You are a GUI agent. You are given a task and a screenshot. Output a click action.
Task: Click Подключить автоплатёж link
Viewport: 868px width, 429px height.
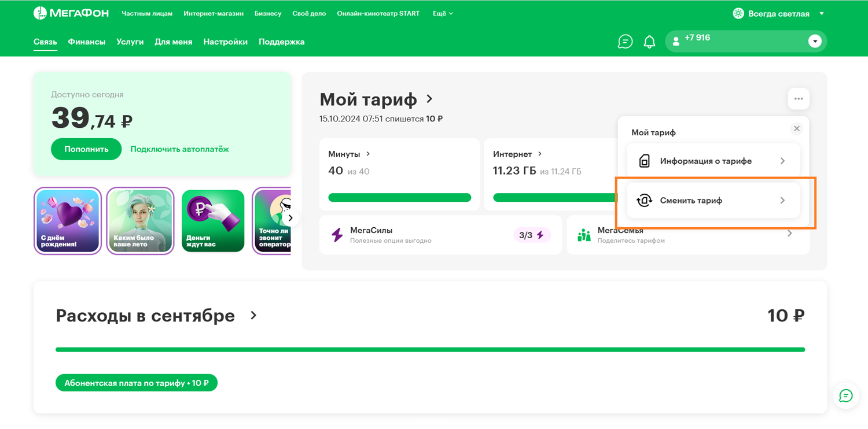[180, 149]
